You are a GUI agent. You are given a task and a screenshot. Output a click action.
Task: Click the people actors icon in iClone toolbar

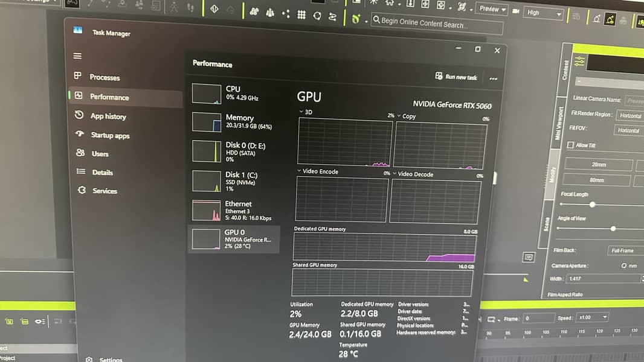pos(270,13)
